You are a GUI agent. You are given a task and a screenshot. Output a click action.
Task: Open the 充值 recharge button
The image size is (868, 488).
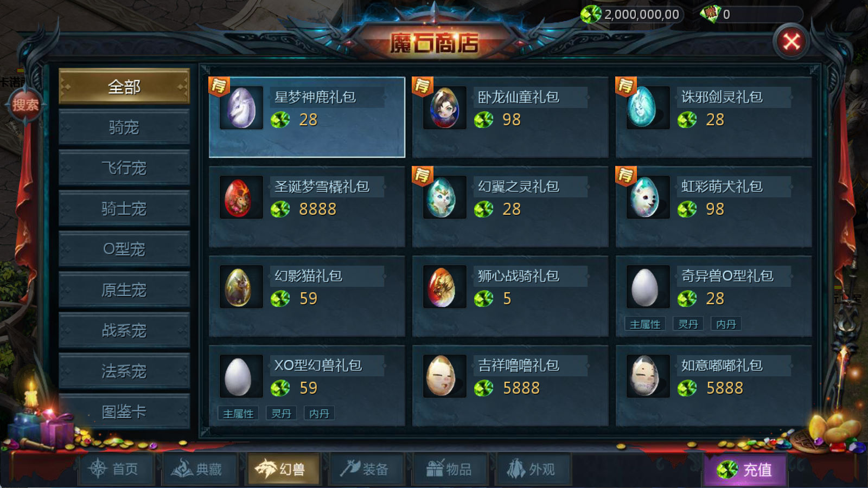click(745, 470)
